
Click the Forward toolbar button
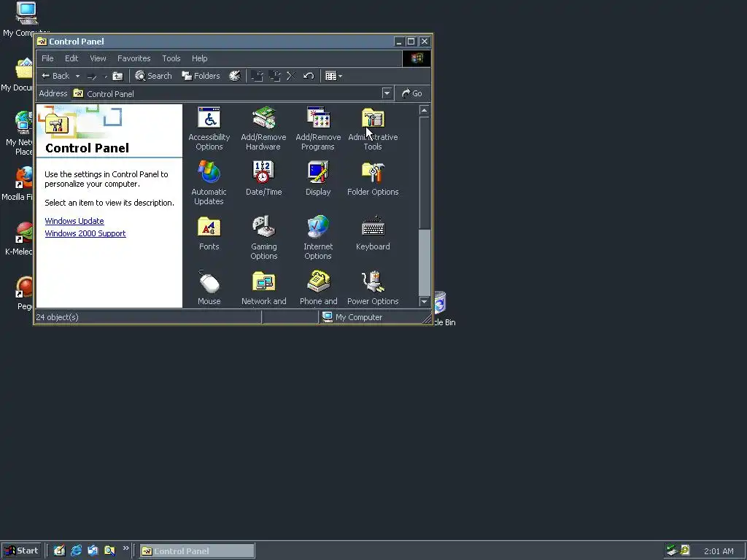coord(92,76)
